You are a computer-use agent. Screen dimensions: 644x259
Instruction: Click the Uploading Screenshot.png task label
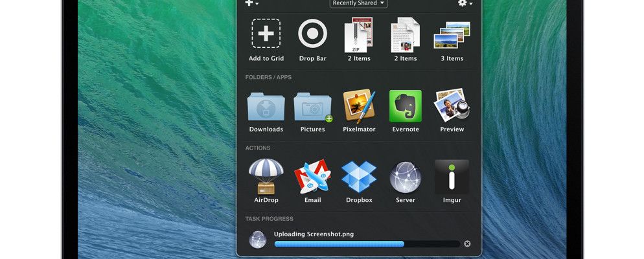pyautogui.click(x=314, y=234)
